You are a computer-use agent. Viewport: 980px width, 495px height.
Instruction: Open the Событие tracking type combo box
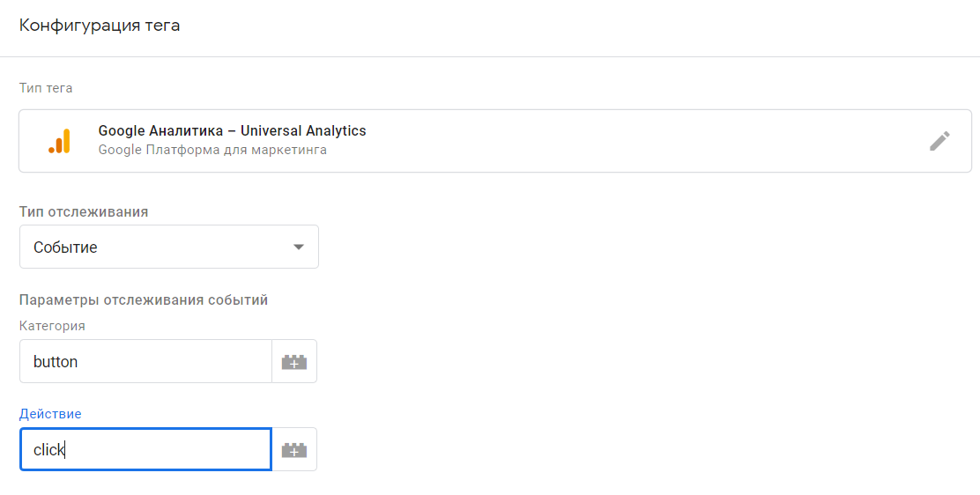pos(169,247)
